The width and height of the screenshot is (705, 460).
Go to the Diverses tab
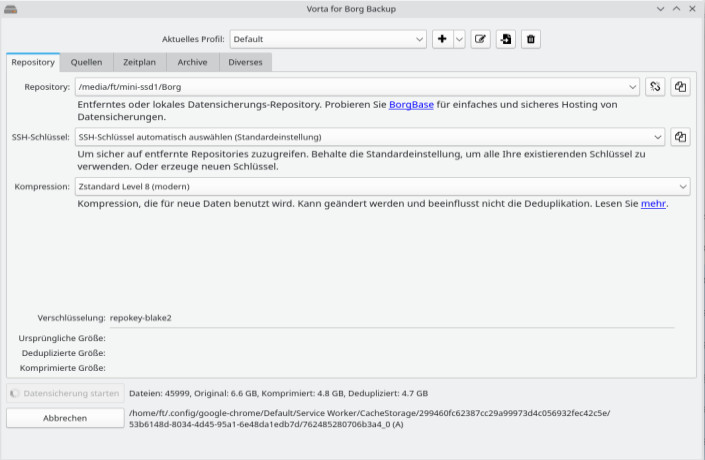pyautogui.click(x=245, y=62)
